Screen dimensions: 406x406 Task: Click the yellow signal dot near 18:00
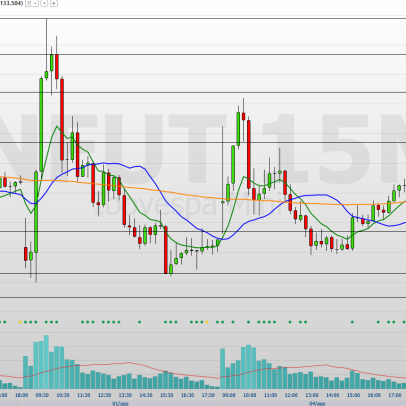(x=20, y=322)
